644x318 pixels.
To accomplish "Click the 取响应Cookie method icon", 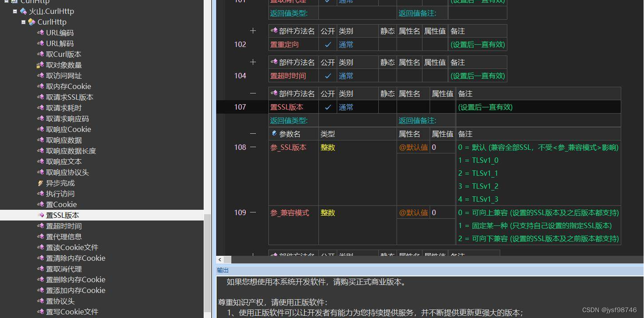I will (x=40, y=129).
